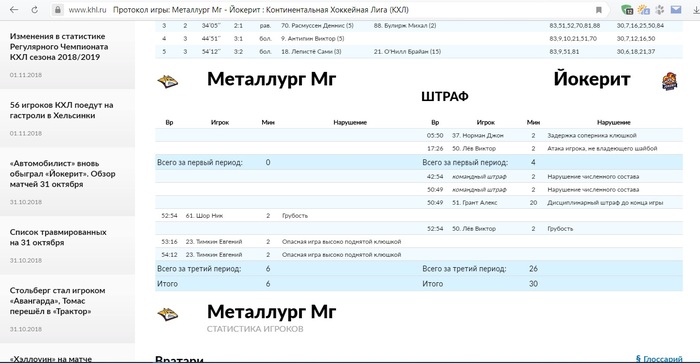Open injured players list for October 31
Screen dimensions: 700x363
click(58, 237)
